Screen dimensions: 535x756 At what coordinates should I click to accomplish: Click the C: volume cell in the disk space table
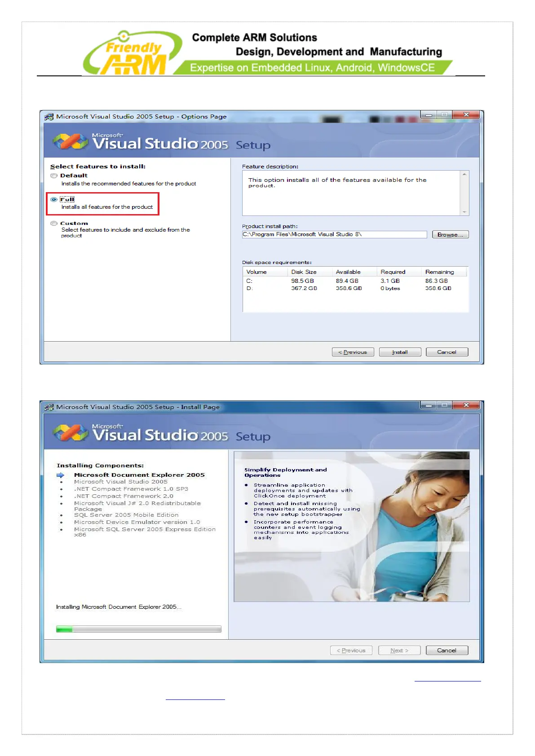[249, 281]
